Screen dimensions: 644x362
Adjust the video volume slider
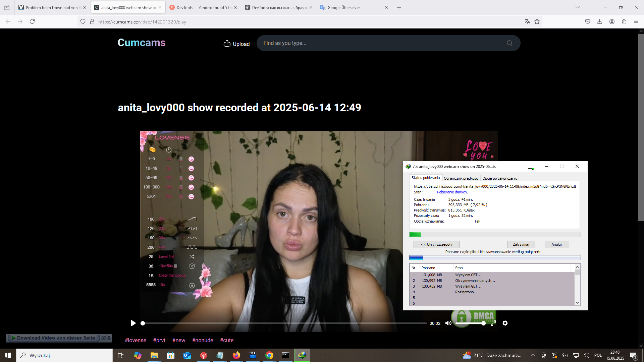click(470, 323)
